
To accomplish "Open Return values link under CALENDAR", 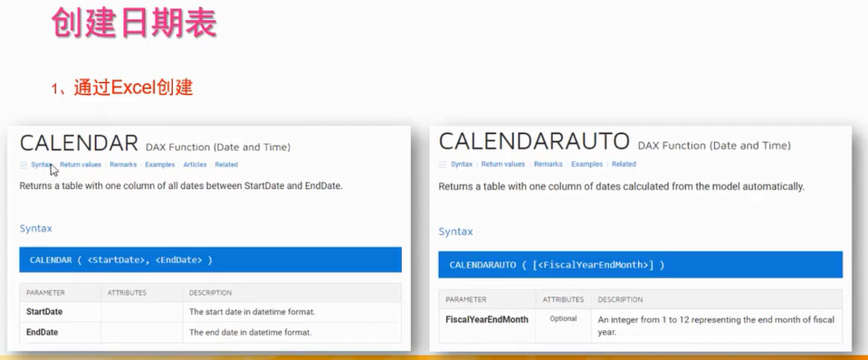I will (81, 165).
